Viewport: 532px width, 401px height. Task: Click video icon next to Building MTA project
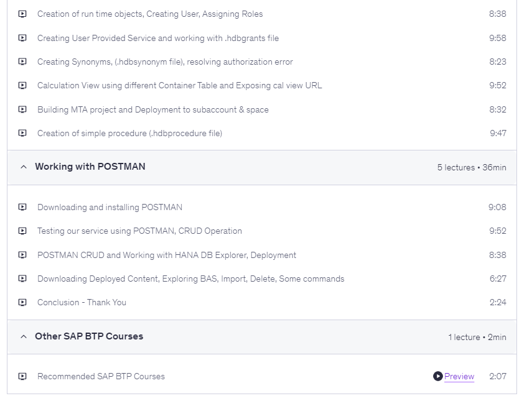click(x=22, y=109)
